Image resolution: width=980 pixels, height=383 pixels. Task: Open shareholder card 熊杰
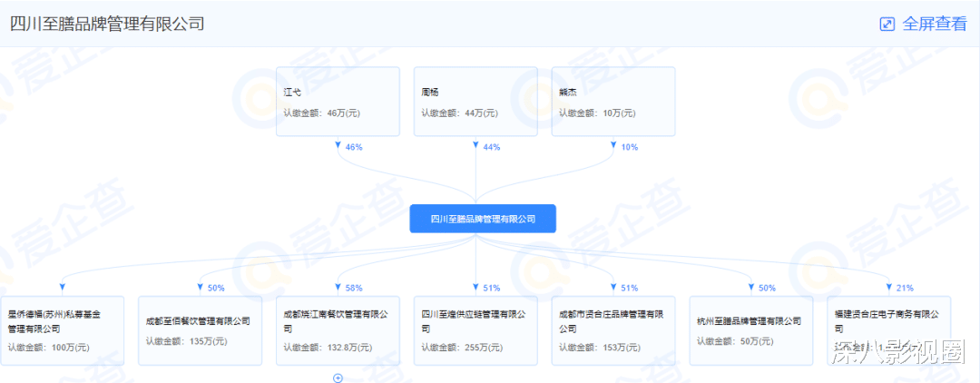pyautogui.click(x=613, y=102)
